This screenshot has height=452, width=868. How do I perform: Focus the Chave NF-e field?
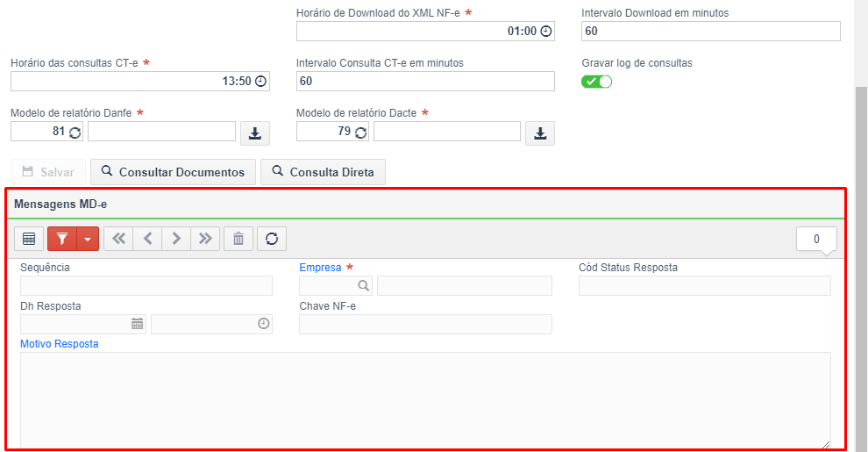tap(425, 324)
